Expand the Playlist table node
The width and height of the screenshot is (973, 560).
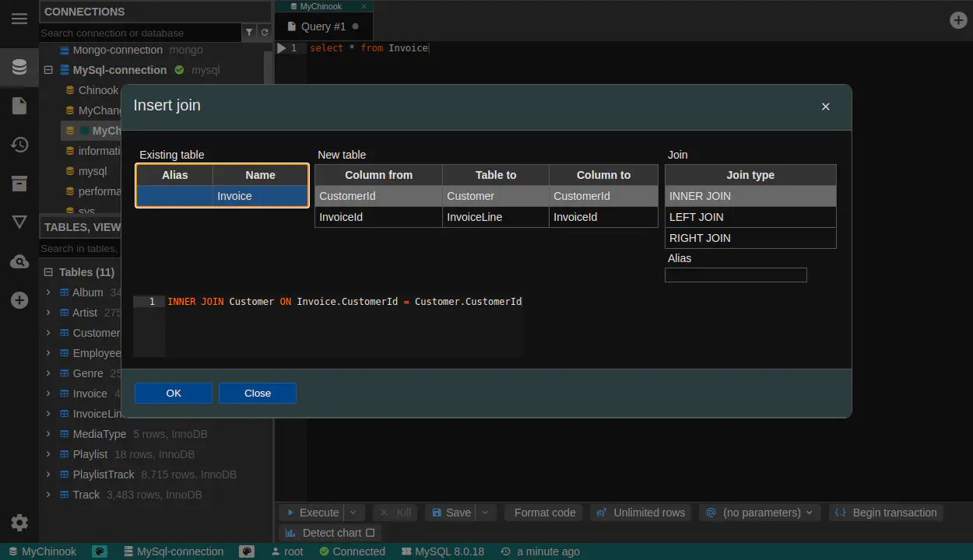tap(48, 454)
